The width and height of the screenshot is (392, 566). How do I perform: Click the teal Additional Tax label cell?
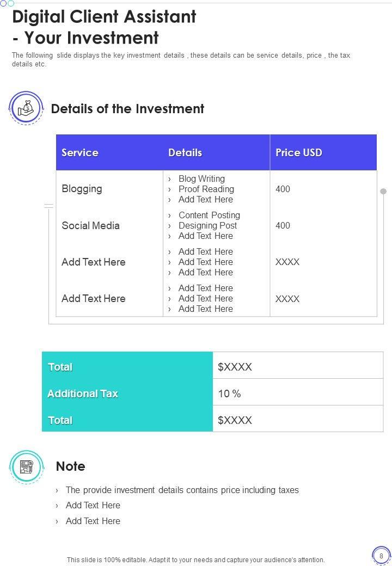point(83,393)
